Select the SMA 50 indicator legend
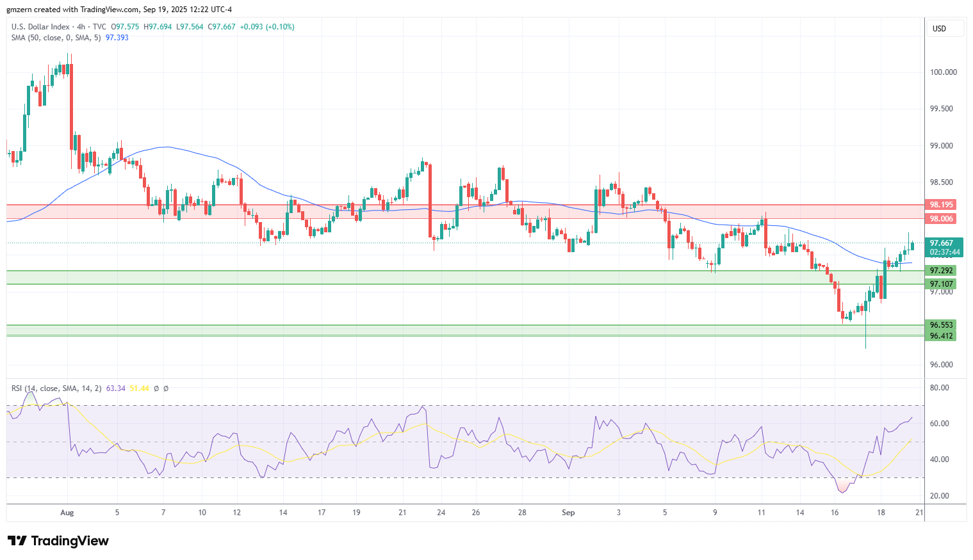Viewport: 973px width, 560px height. click(x=56, y=38)
